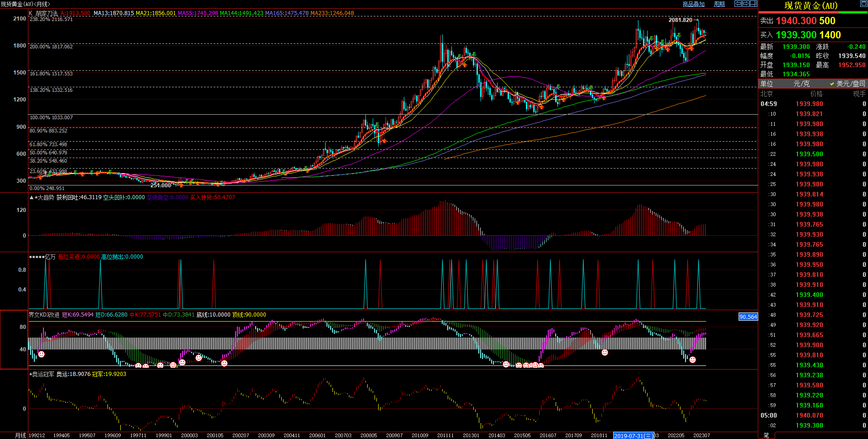Click the 单位 unit label
The width and height of the screenshot is (868, 439).
(x=767, y=84)
